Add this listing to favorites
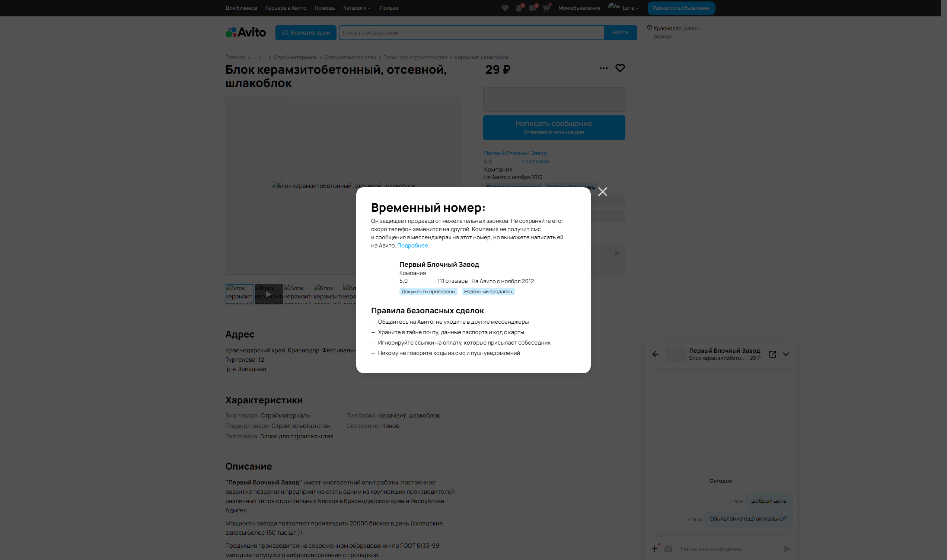The width and height of the screenshot is (947, 560). (x=620, y=68)
